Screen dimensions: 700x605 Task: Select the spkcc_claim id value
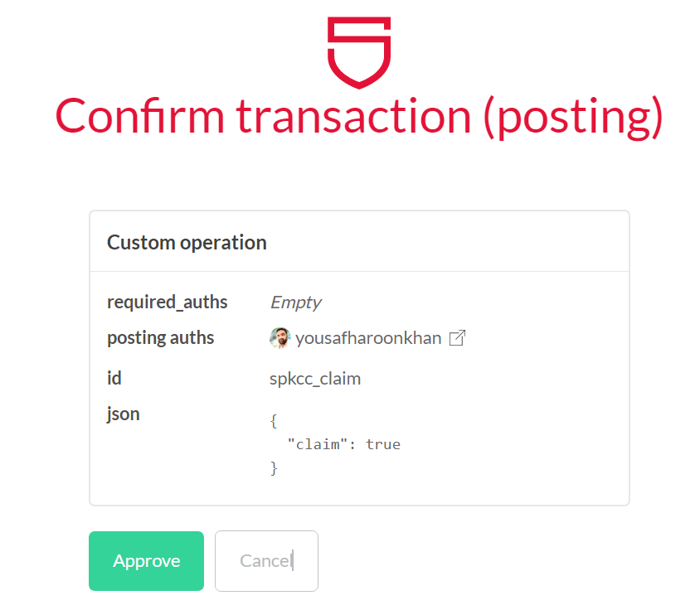pyautogui.click(x=315, y=379)
